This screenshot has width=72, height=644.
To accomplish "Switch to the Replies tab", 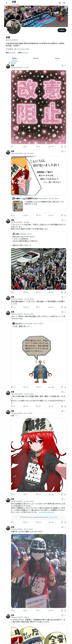I will pyautogui.click(x=36, y=58).
